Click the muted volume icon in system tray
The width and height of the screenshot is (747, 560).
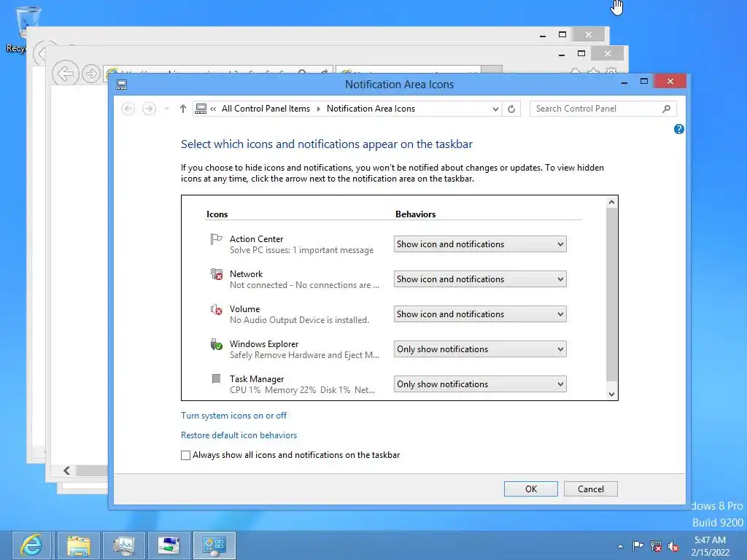673,546
